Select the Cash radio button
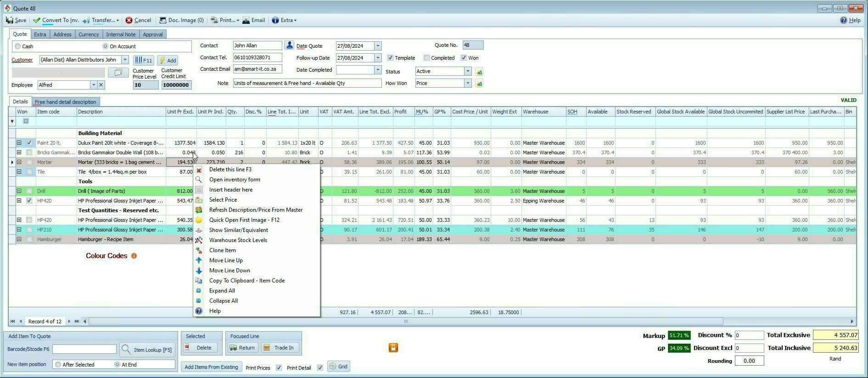Screen dimensions: 868x378 (18, 46)
